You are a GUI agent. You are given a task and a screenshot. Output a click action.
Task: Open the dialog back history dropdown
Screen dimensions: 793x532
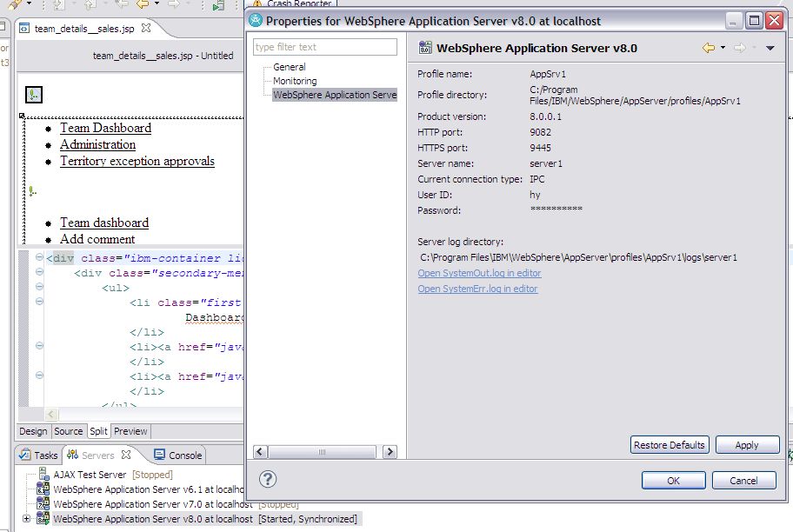click(x=723, y=48)
